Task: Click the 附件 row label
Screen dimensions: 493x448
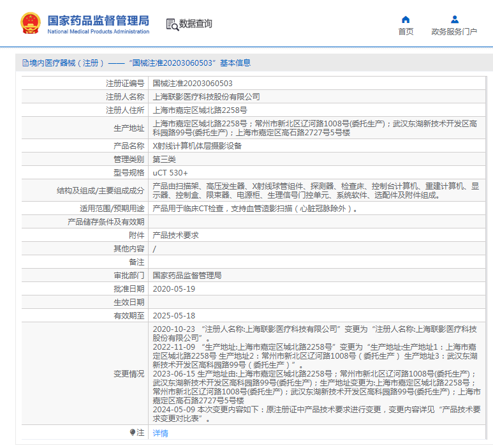Action: click(x=136, y=235)
